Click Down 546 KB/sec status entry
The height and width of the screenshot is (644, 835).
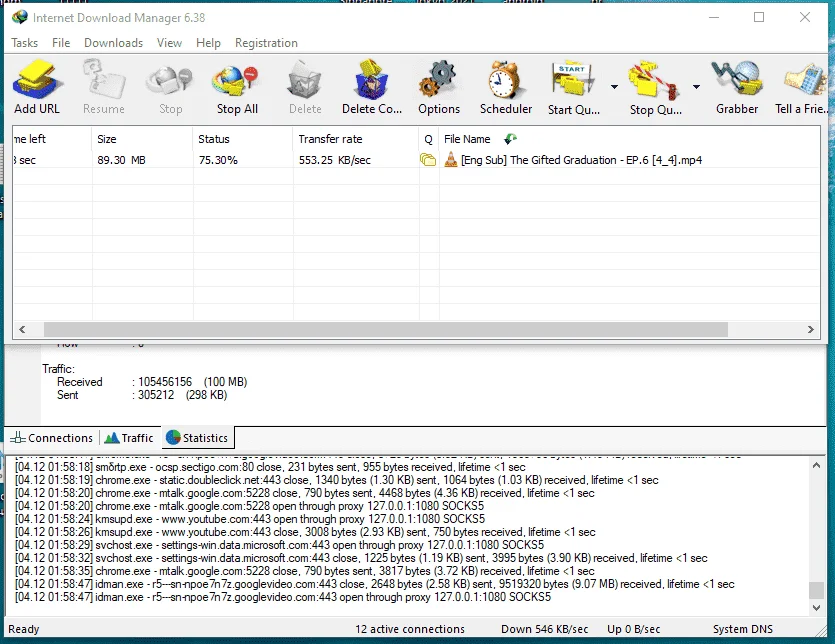pos(544,629)
